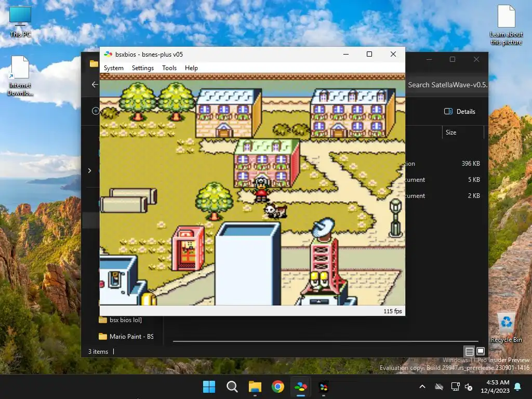532x399 pixels.
Task: Select the Internet Download desktop shortcut
Action: (x=20, y=76)
